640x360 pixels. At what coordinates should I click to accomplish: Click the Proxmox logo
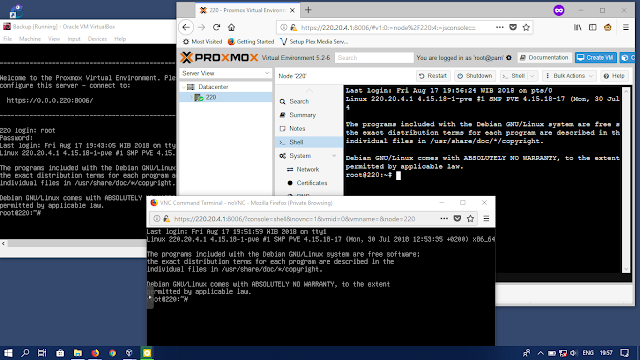(x=219, y=58)
